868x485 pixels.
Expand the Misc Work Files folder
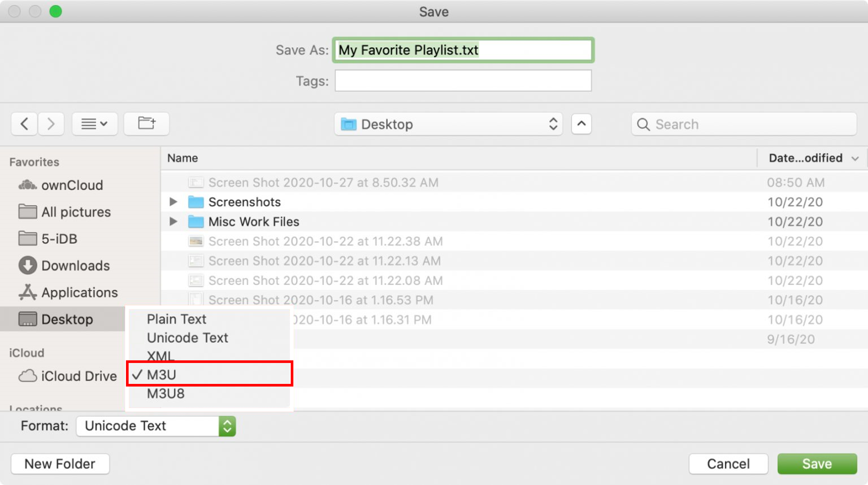pyautogui.click(x=173, y=222)
